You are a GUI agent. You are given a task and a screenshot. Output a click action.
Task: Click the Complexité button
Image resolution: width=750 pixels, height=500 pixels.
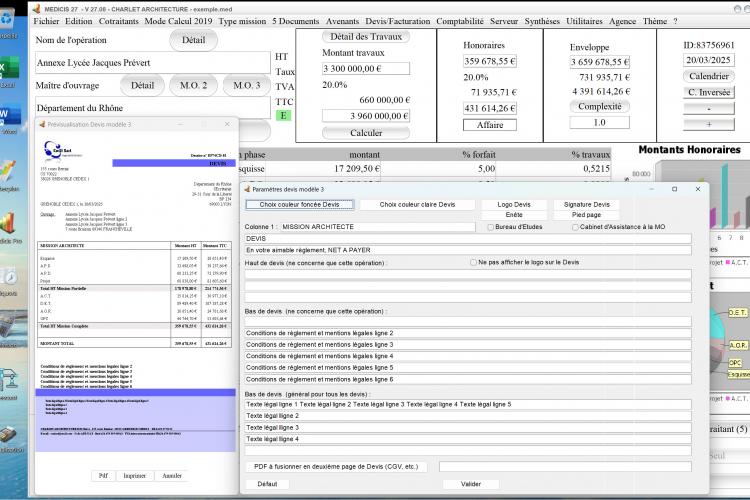click(x=599, y=107)
